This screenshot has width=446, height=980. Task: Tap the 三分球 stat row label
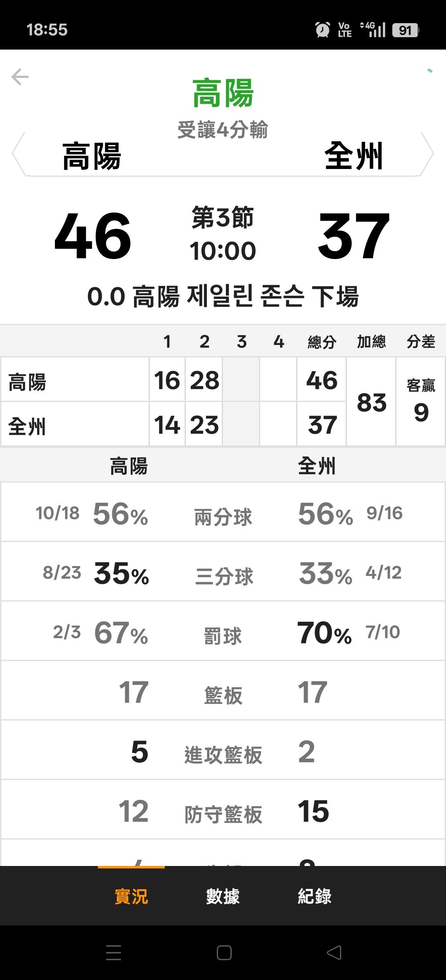224,576
